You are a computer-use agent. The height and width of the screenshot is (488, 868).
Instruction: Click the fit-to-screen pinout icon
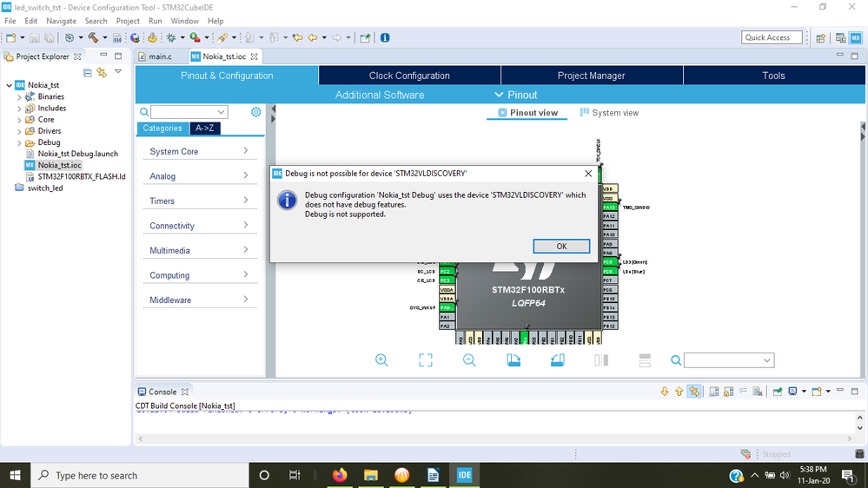click(x=425, y=360)
